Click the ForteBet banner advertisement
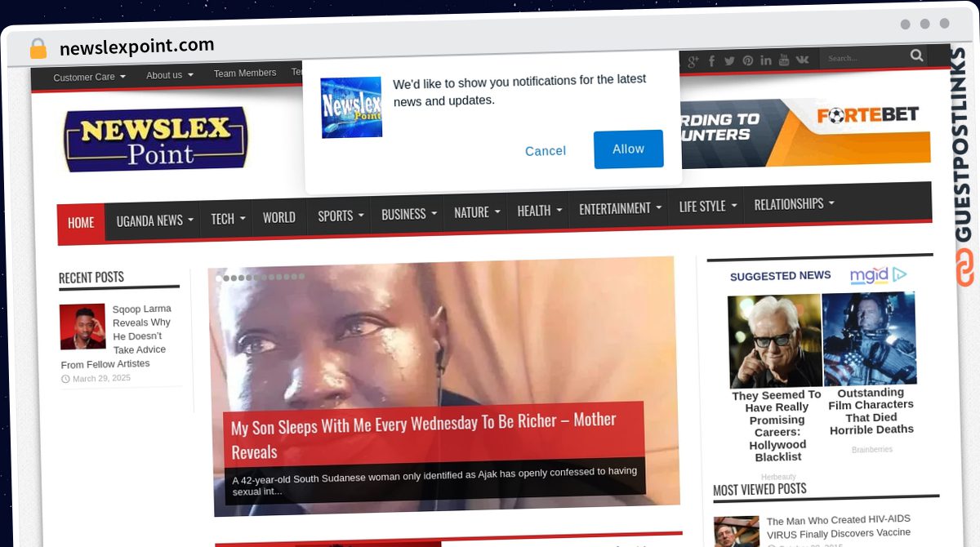 pyautogui.click(x=804, y=133)
